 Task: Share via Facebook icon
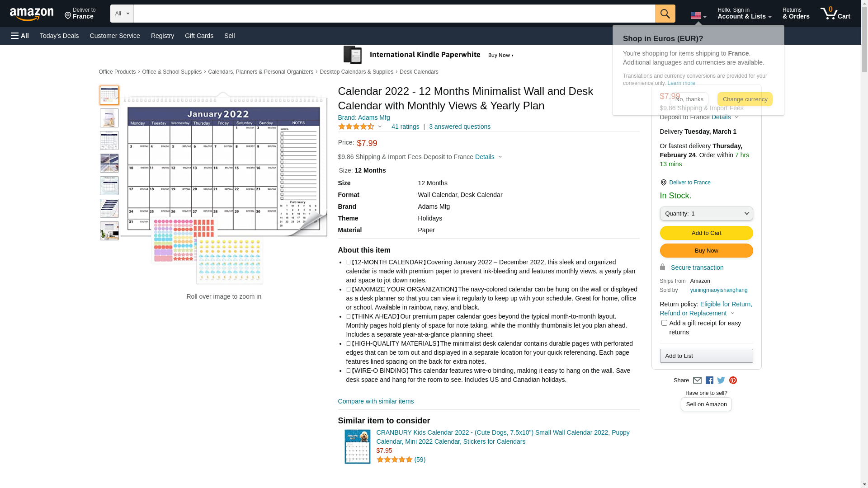click(x=709, y=380)
